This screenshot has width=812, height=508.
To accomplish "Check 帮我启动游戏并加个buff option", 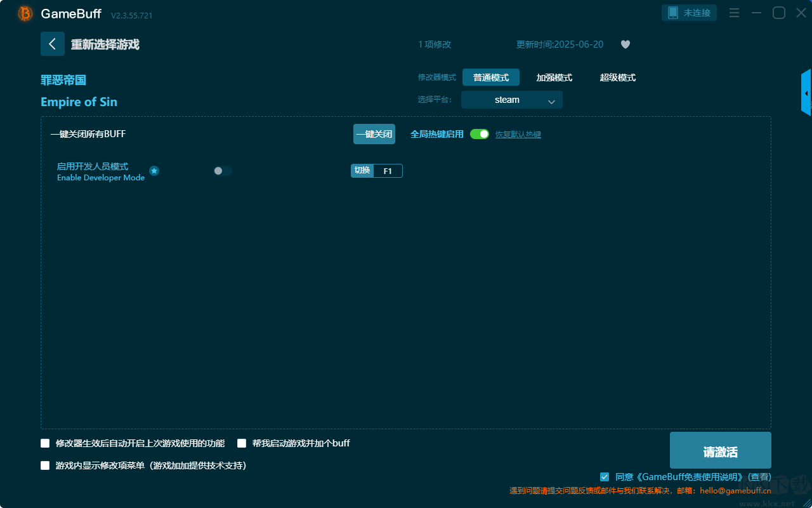I will click(242, 443).
